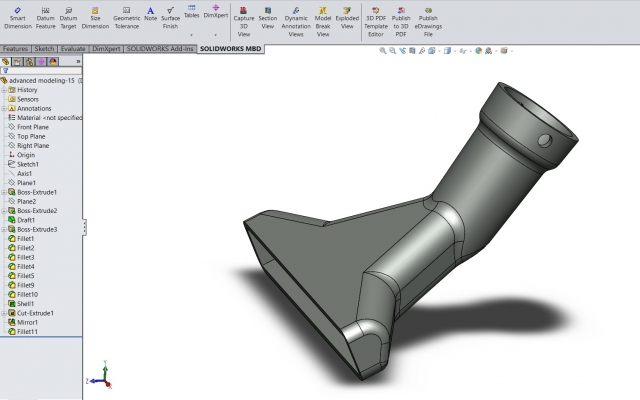
Task: Select Draft1 feature
Action: (x=22, y=220)
